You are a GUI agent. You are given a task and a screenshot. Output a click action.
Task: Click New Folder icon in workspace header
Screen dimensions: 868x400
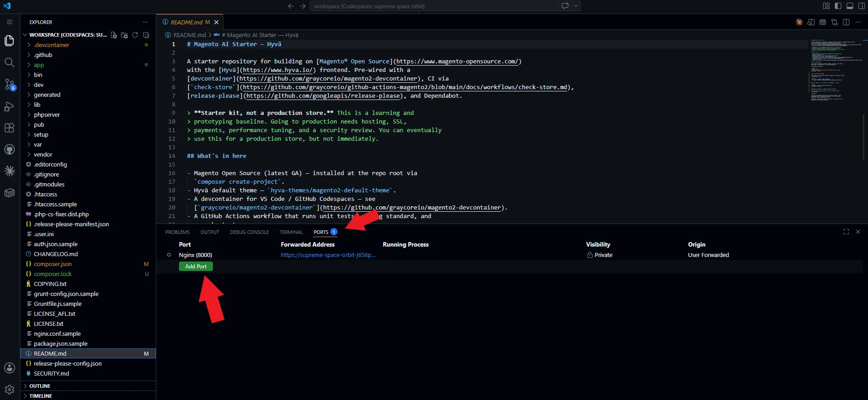point(124,35)
